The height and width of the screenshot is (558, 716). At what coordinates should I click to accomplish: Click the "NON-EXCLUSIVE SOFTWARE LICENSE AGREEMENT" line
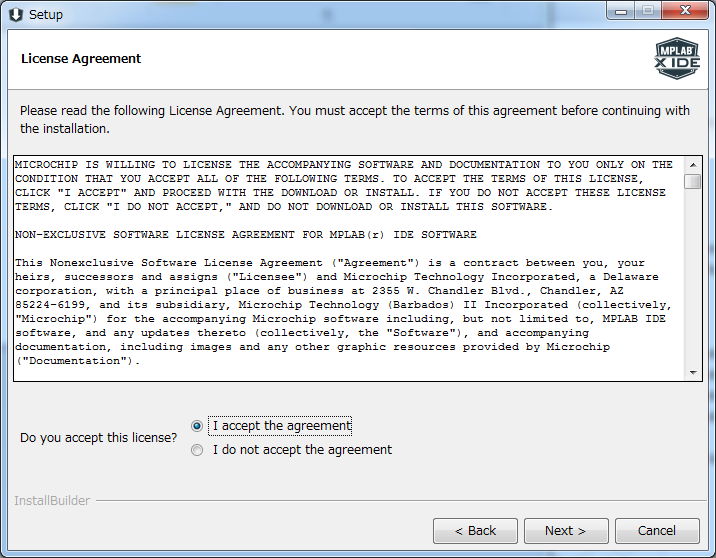tap(246, 235)
